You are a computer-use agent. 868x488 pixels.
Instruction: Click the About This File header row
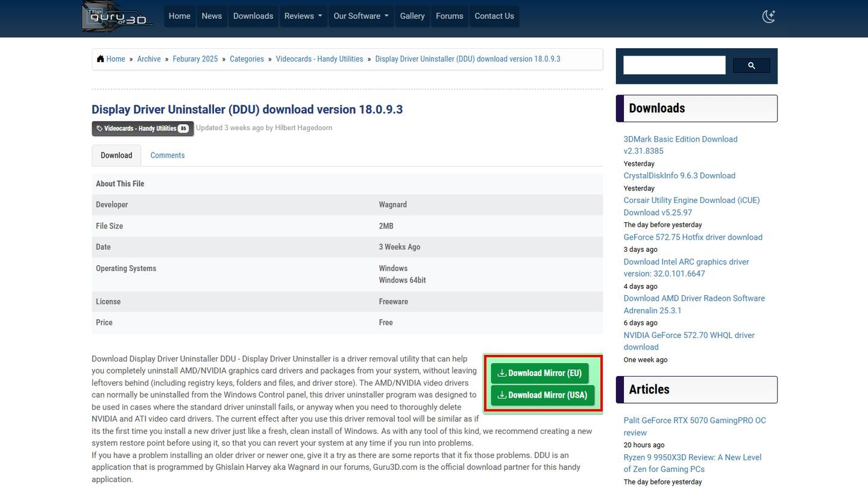pyautogui.click(x=347, y=184)
